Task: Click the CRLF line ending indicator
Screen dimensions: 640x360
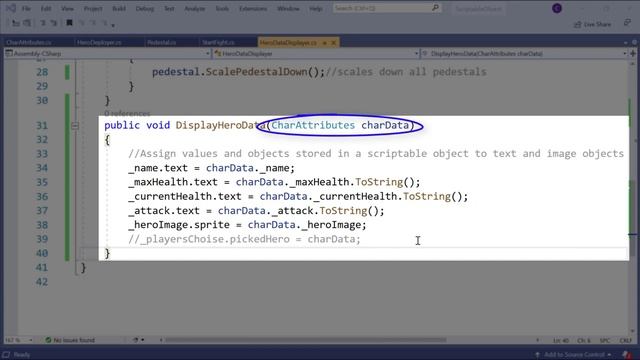Action: pyautogui.click(x=625, y=340)
